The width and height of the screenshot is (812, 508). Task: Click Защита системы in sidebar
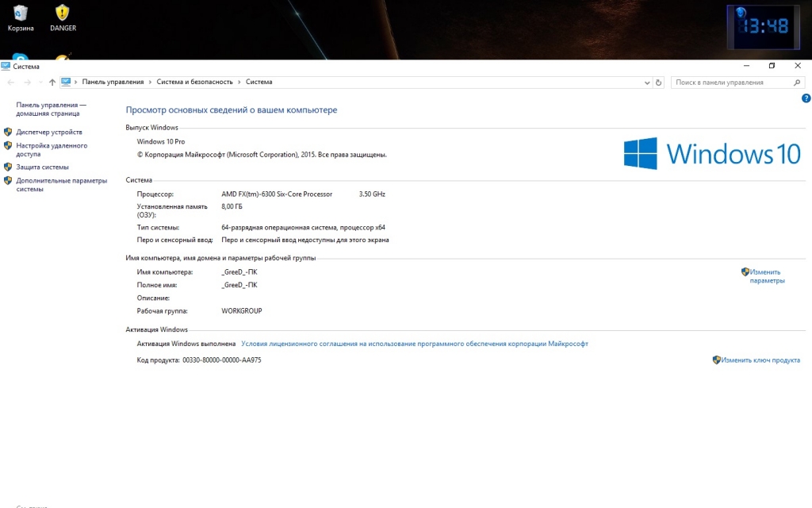[x=42, y=167]
